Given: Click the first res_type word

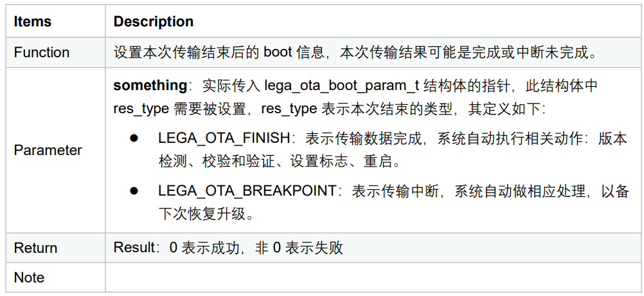Looking at the screenshot, I should point(141,109).
